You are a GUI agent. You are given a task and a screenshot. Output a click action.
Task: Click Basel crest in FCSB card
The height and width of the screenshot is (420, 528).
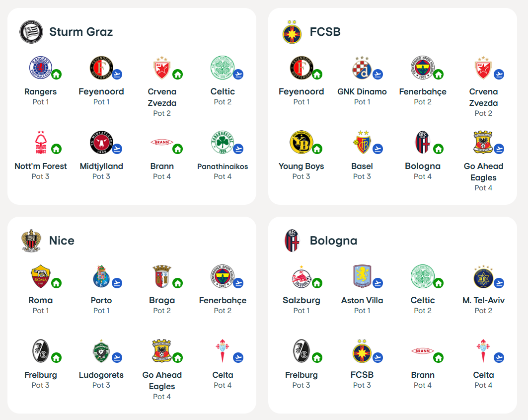click(362, 142)
